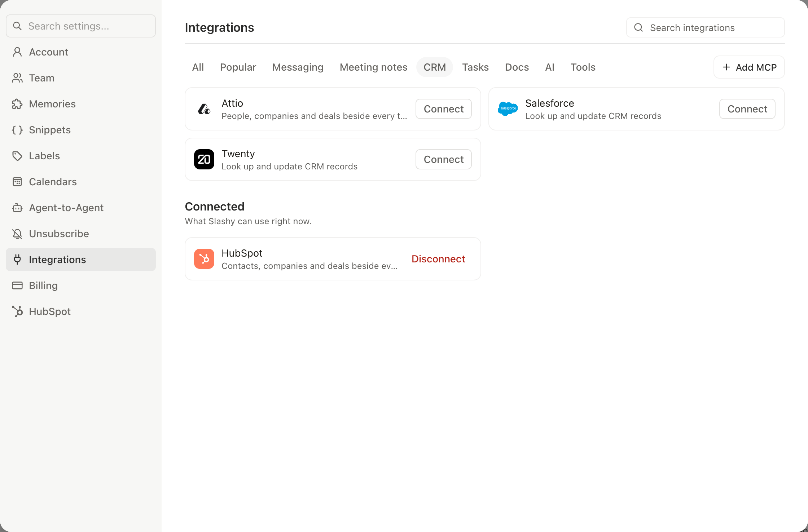This screenshot has width=808, height=532.
Task: Click the Billing credit card icon
Action: (17, 285)
